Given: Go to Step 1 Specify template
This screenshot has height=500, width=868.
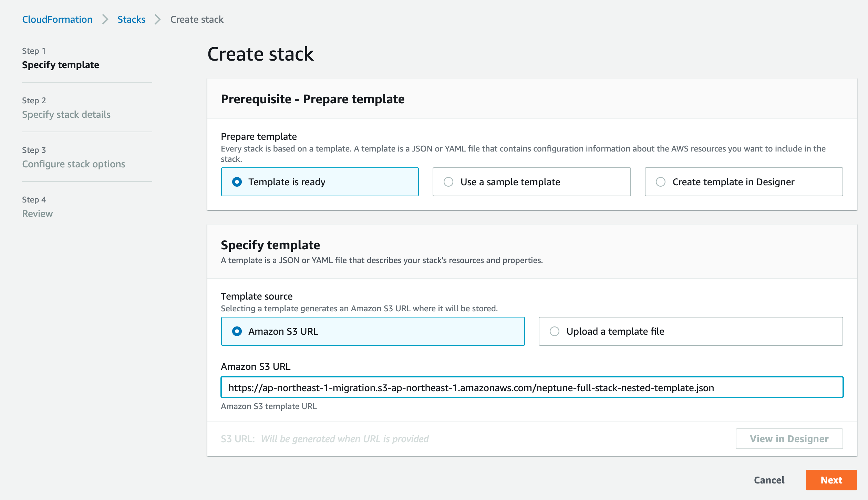Looking at the screenshot, I should pos(61,65).
